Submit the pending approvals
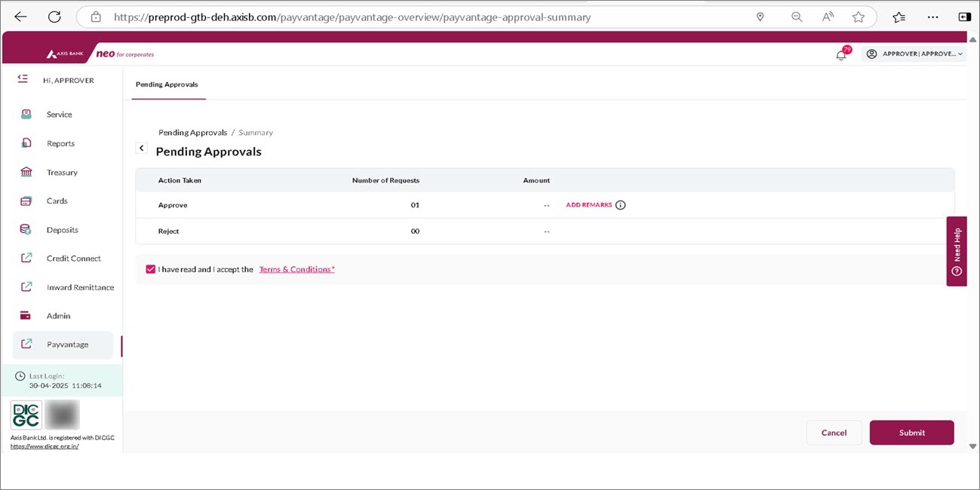 click(x=911, y=433)
